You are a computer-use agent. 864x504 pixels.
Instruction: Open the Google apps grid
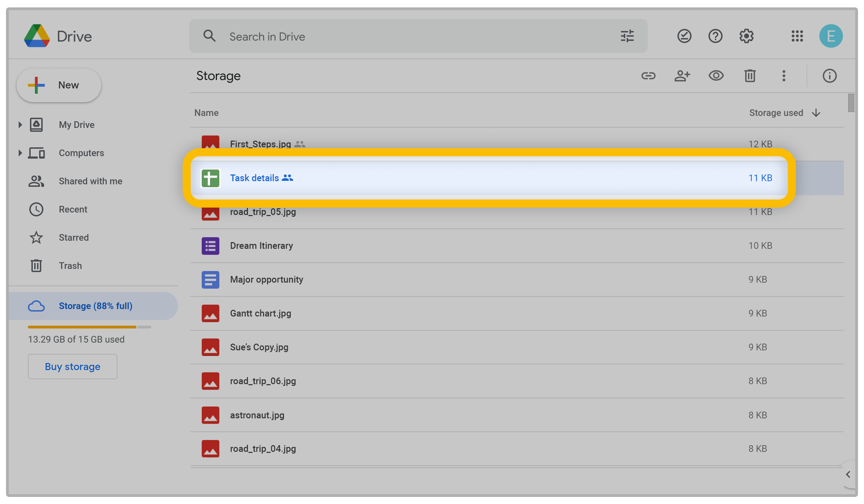point(797,36)
